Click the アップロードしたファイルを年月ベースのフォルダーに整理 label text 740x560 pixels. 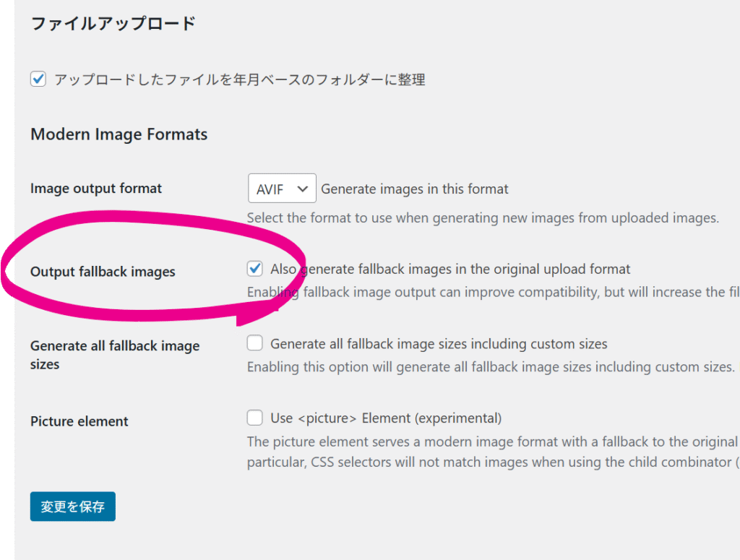239,80
